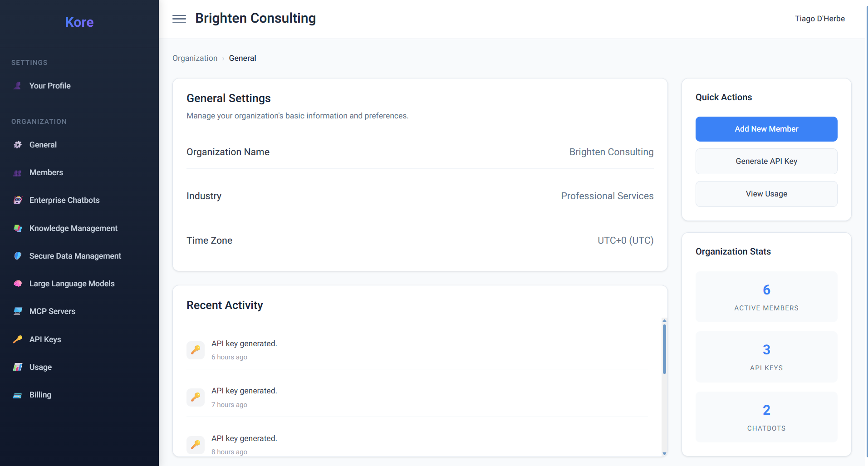
Task: Click the Secure Data Management shield icon
Action: (18, 256)
